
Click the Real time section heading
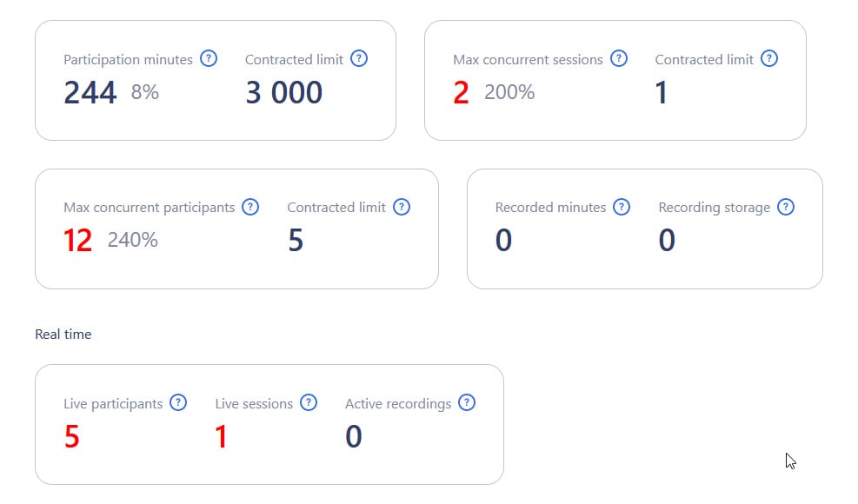[x=63, y=334]
